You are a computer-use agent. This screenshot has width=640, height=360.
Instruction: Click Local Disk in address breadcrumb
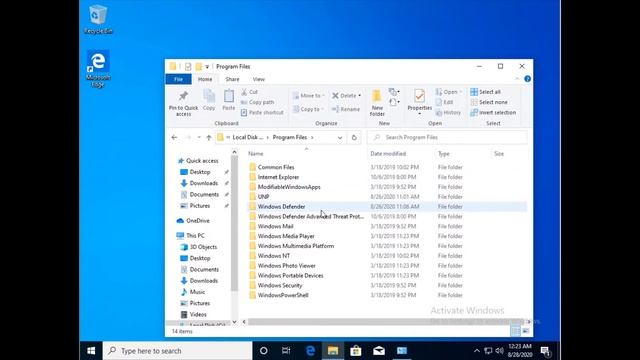(x=248, y=138)
